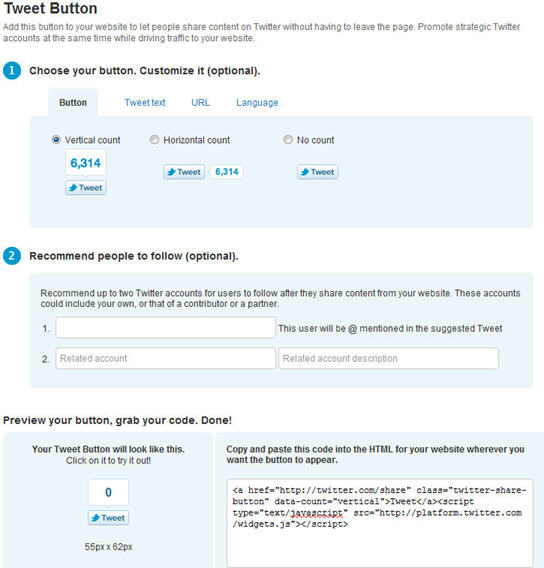Click the preview count bubble showing 0
This screenshot has width=544, height=568.
click(108, 492)
